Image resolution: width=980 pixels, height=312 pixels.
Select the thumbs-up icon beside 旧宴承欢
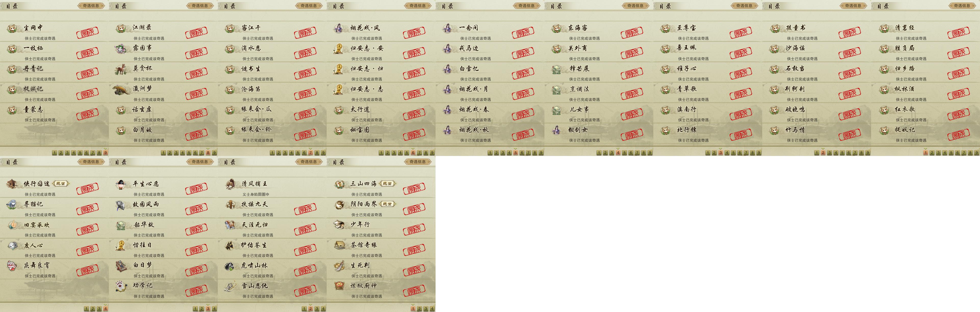12,225
